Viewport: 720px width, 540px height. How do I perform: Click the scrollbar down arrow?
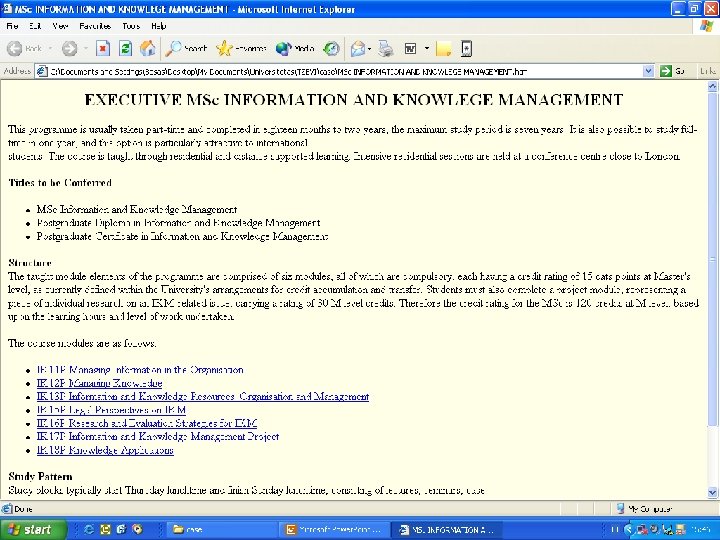point(712,492)
